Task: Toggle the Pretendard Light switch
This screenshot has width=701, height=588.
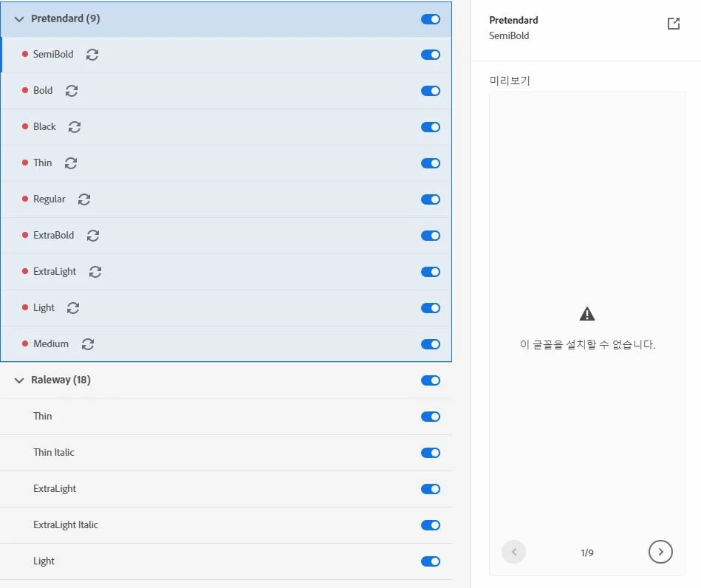Action: point(431,308)
